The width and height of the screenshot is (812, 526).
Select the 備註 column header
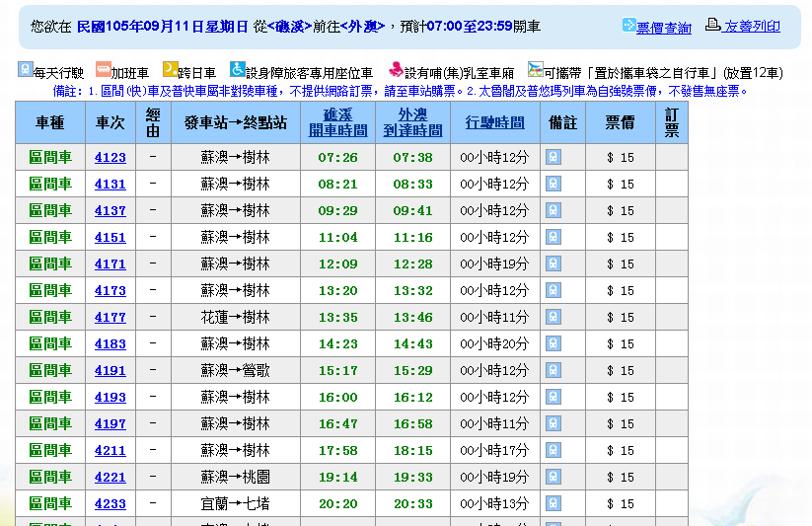pos(563,122)
